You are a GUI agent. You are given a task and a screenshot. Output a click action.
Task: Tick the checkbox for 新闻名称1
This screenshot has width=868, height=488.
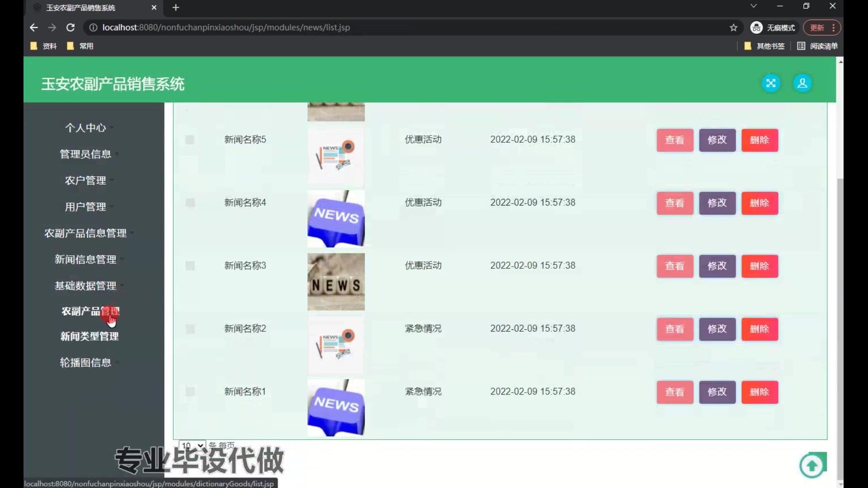[190, 392]
